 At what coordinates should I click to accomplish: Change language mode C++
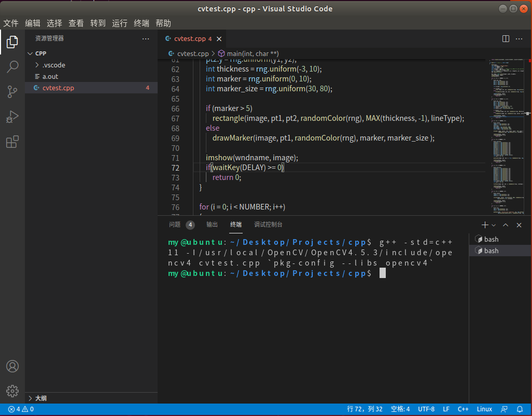[x=463, y=409]
